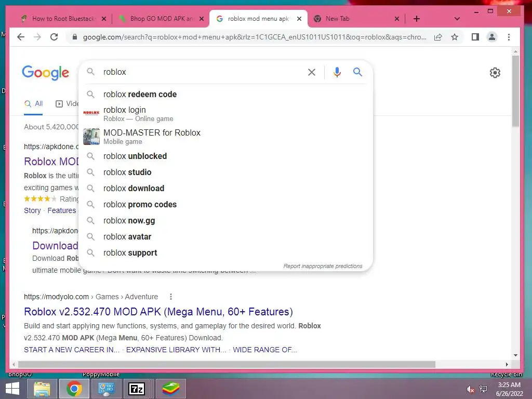Open the apkdone Roblox MOD result title

pyautogui.click(x=51, y=162)
